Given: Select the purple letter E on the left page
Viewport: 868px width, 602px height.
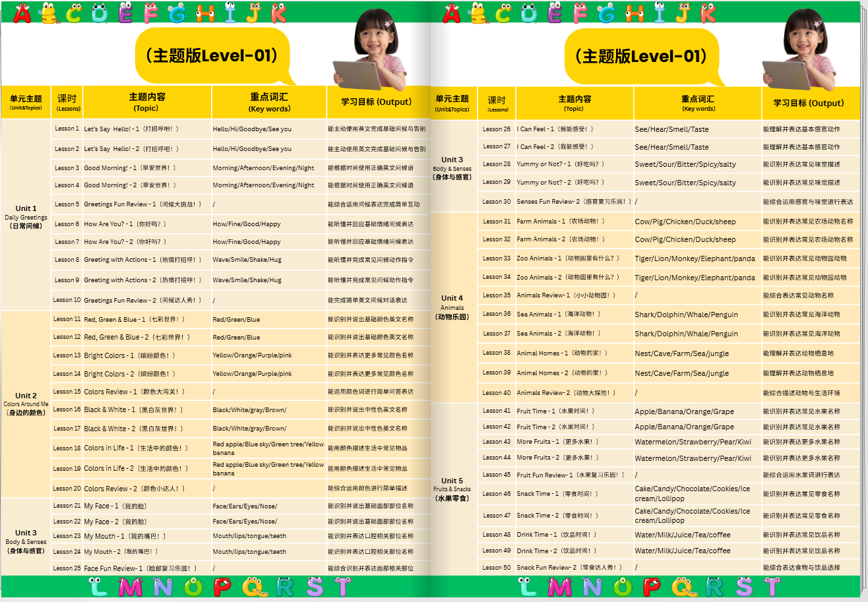Looking at the screenshot, I should click(x=125, y=13).
